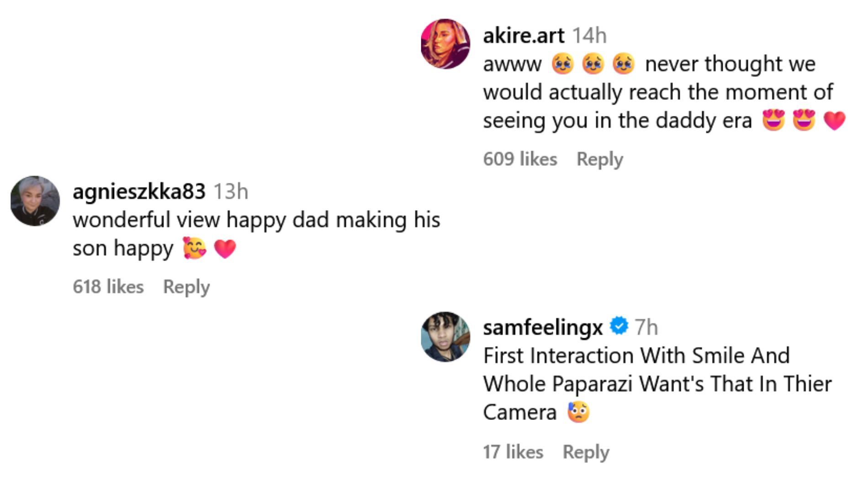This screenshot has width=868, height=493.
Task: View the 609 likes list
Action: (520, 159)
